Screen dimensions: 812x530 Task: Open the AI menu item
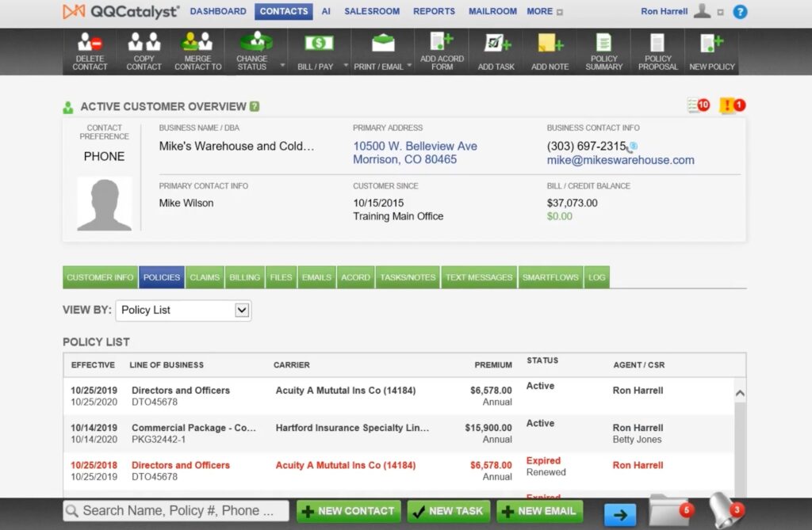(x=326, y=11)
